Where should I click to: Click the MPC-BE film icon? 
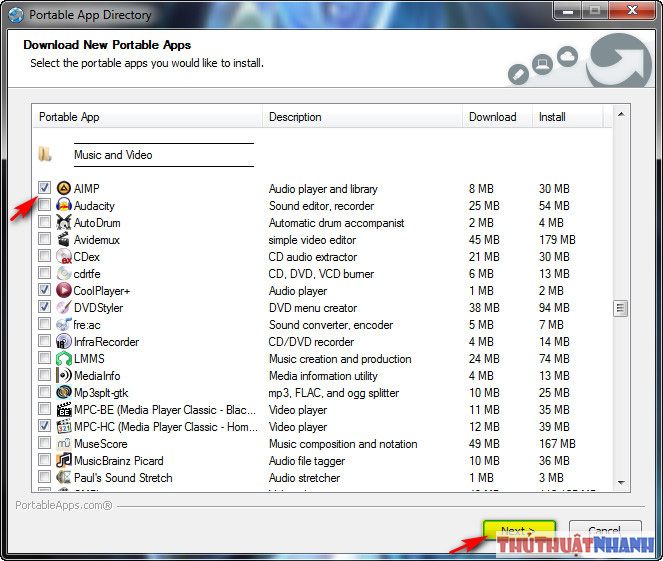point(63,409)
